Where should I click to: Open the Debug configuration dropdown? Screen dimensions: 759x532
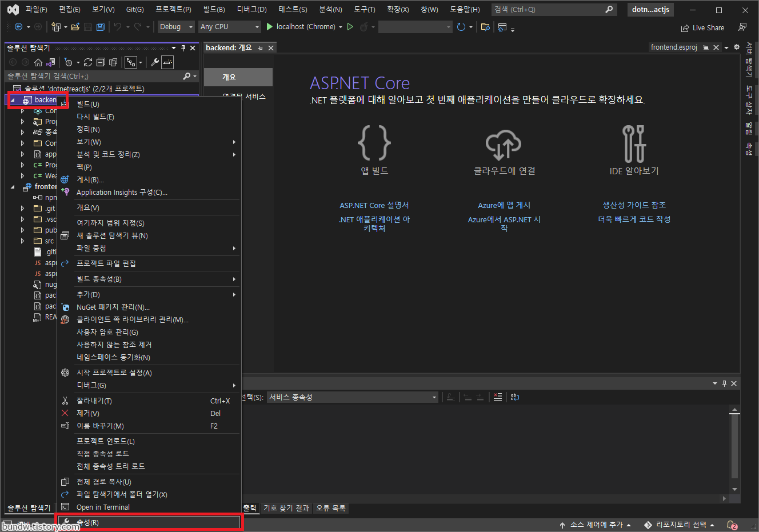coord(176,27)
